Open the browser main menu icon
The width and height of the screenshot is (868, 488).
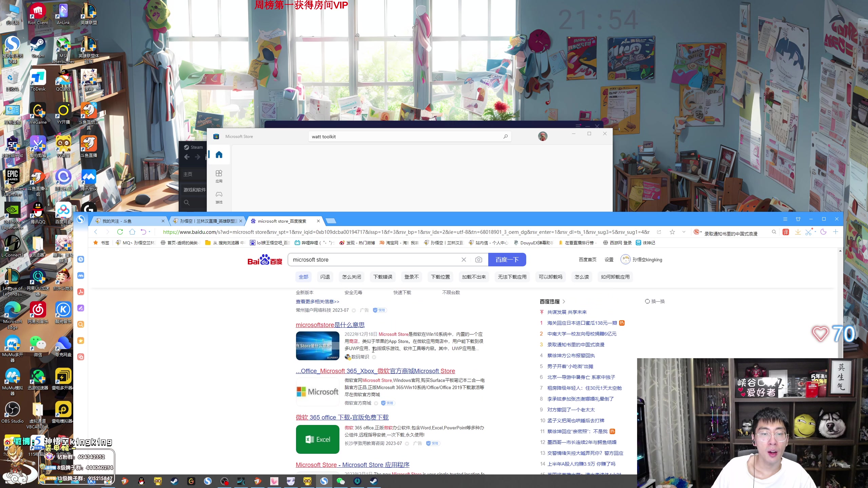(785, 219)
